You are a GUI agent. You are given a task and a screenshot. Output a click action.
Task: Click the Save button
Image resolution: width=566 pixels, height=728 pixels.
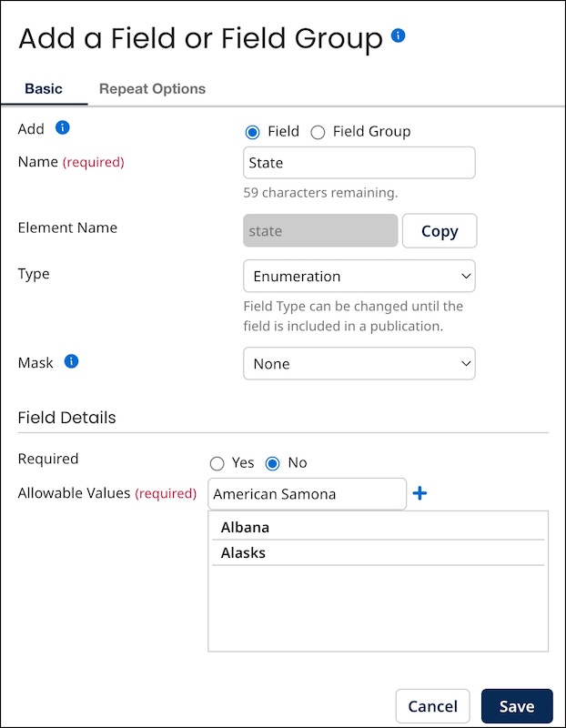point(516,706)
